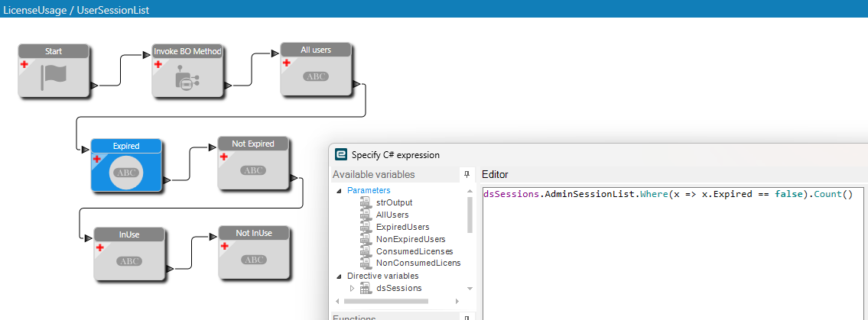Click the ABC icon in the InUse node
868x320 pixels.
[x=129, y=261]
